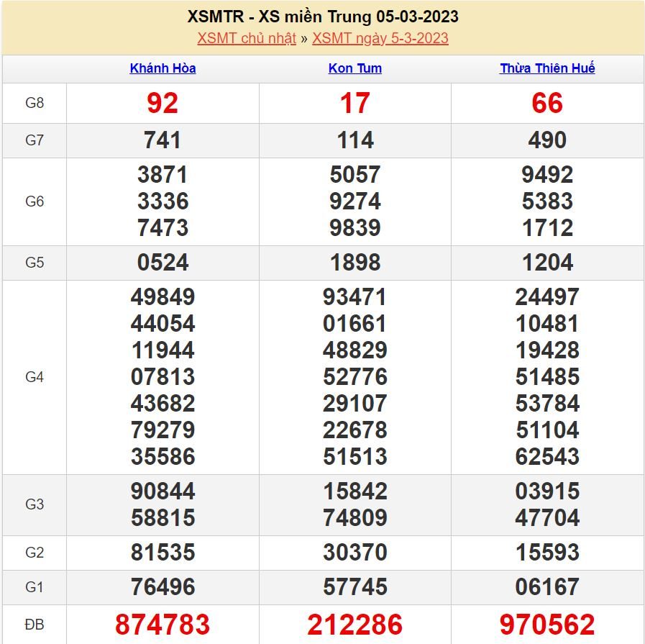Select the G3 row label

[x=35, y=504]
